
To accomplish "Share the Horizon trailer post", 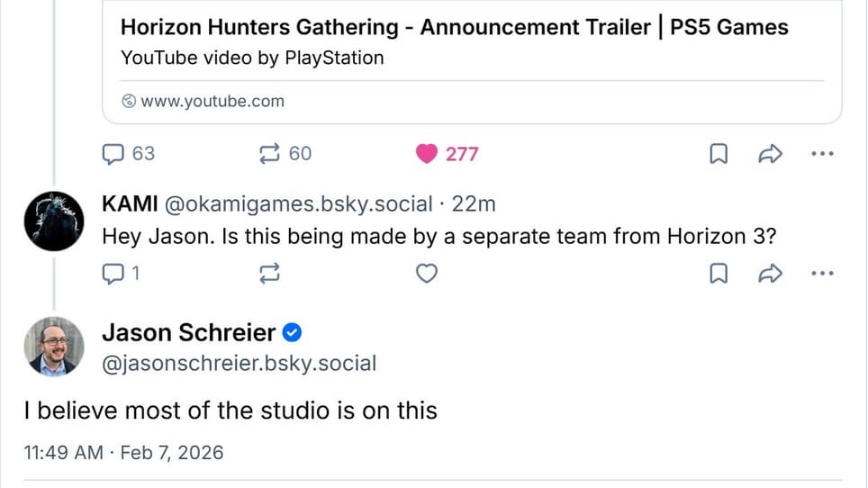I will tap(770, 155).
